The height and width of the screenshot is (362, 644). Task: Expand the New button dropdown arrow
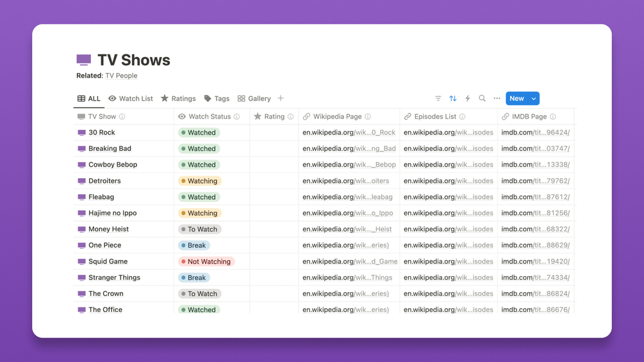pos(534,99)
